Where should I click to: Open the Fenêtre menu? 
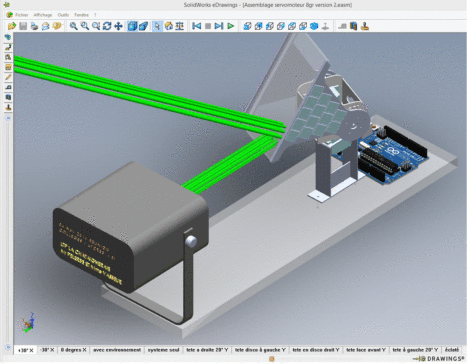click(x=81, y=15)
